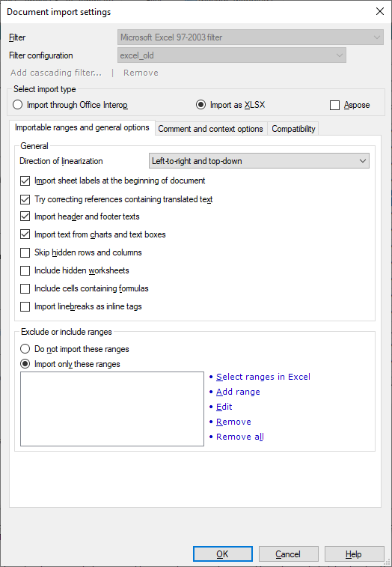Enable the Aspose checkbox
This screenshot has width=392, height=567.
[349, 105]
